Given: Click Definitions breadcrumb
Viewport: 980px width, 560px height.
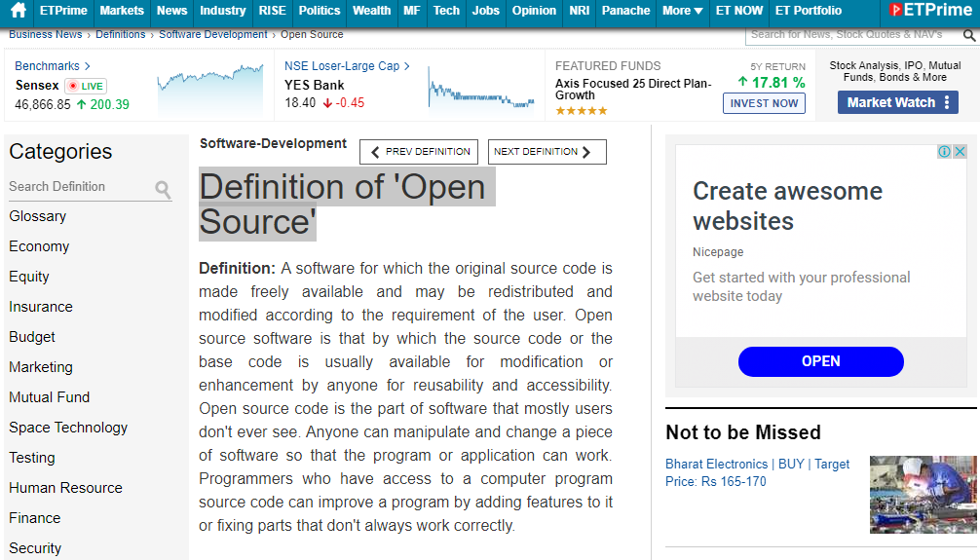Looking at the screenshot, I should [x=121, y=34].
